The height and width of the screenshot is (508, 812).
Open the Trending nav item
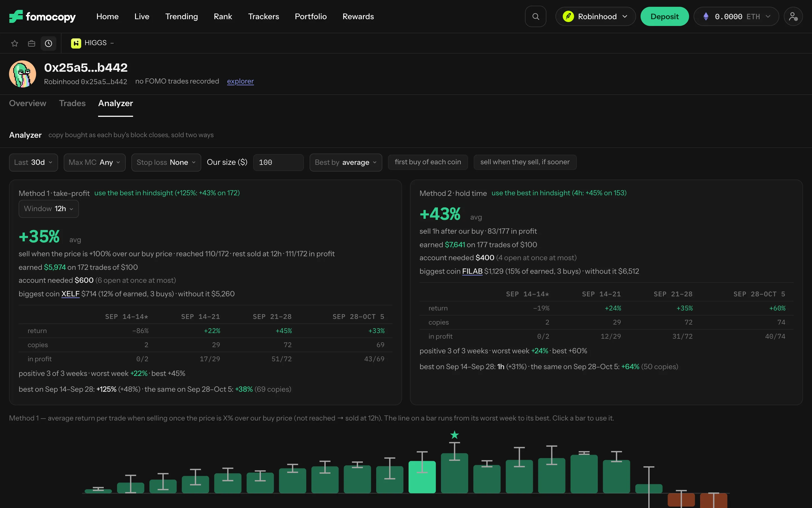pyautogui.click(x=182, y=16)
